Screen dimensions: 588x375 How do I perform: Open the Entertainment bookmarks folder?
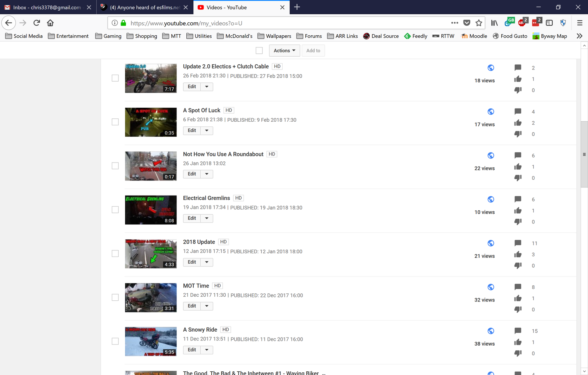tap(68, 36)
